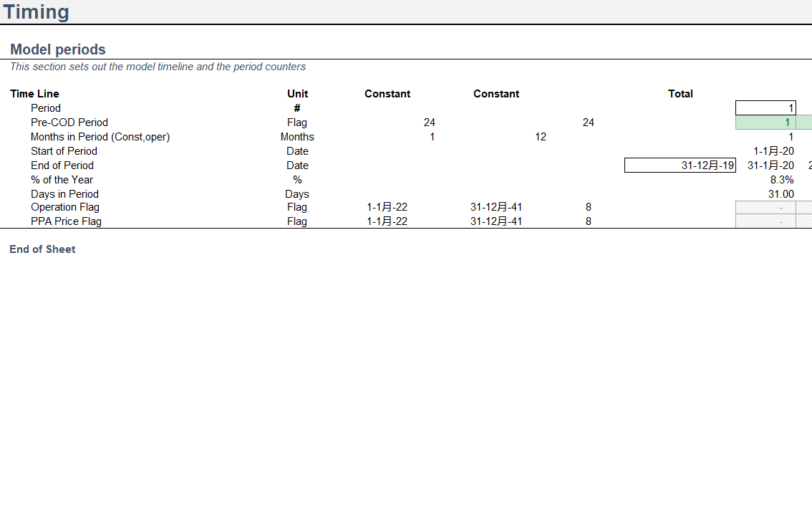Click the Months in Period (Const,oper) label

[x=100, y=137]
